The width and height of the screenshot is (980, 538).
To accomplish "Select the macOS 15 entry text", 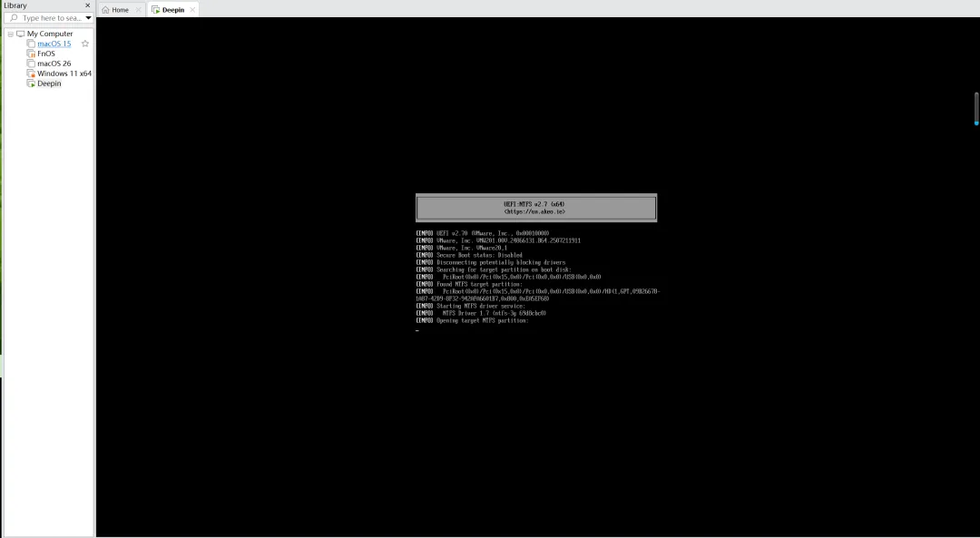I will [54, 44].
